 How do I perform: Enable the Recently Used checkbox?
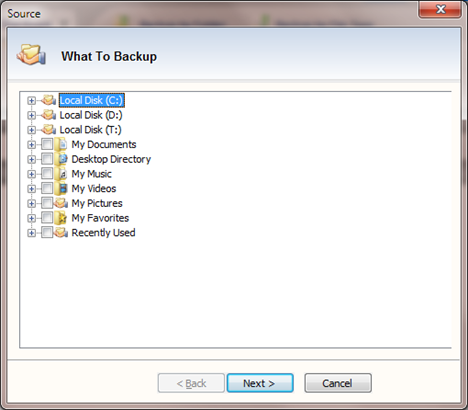47,232
